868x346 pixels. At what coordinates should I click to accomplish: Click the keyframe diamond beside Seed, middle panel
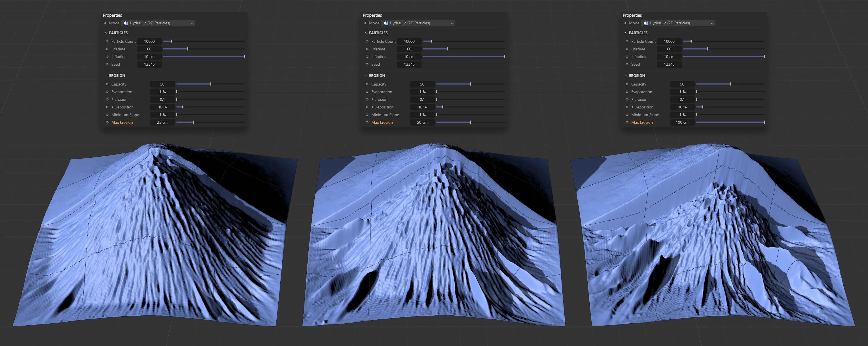367,64
